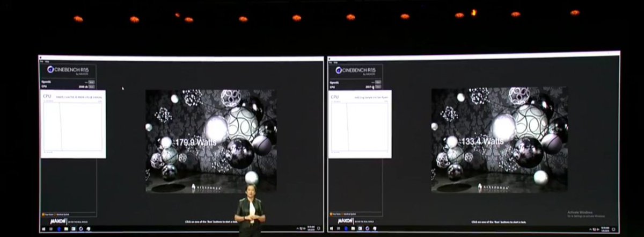Open File Explorer from right screen taskbar
This screenshot has width=644, height=237.
353,228
